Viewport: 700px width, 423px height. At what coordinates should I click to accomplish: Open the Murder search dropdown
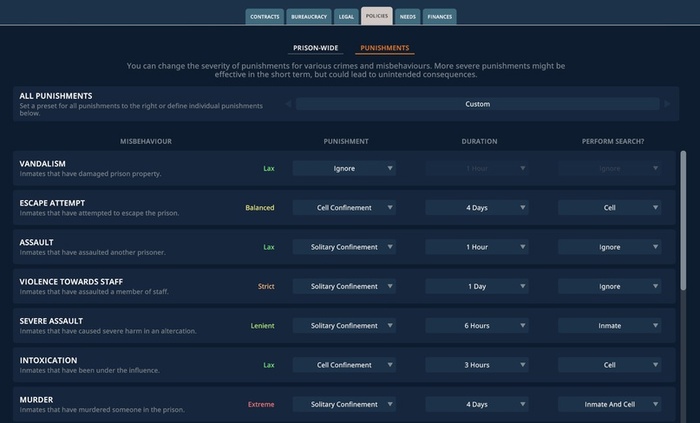click(x=609, y=404)
